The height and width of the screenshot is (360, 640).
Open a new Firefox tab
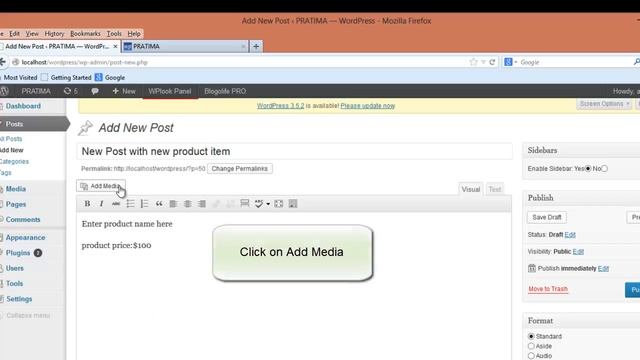point(256,47)
